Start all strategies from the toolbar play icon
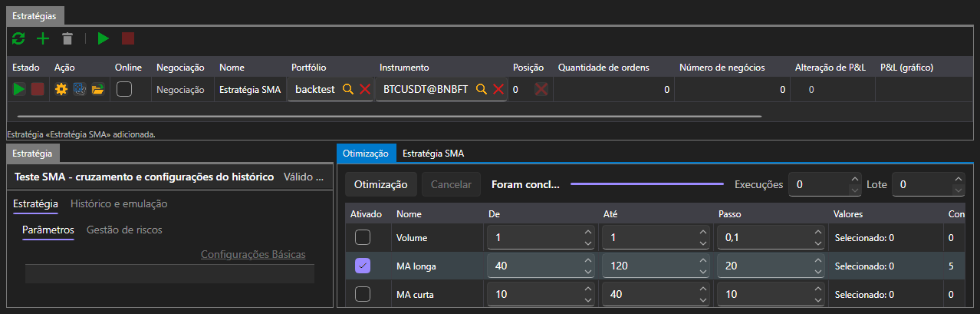The image size is (980, 314). pos(104,38)
